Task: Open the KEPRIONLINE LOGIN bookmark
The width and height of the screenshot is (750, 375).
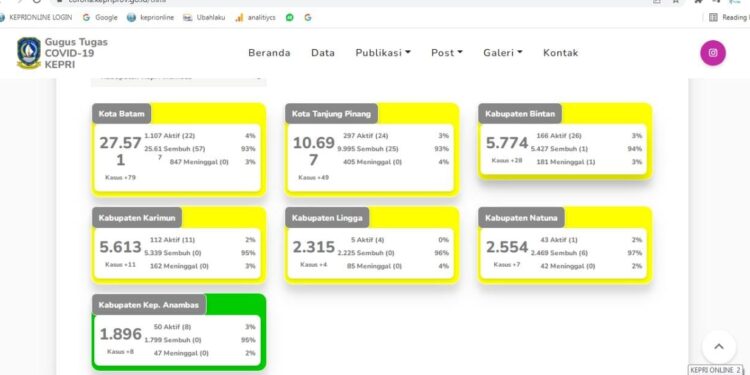Action: point(35,17)
